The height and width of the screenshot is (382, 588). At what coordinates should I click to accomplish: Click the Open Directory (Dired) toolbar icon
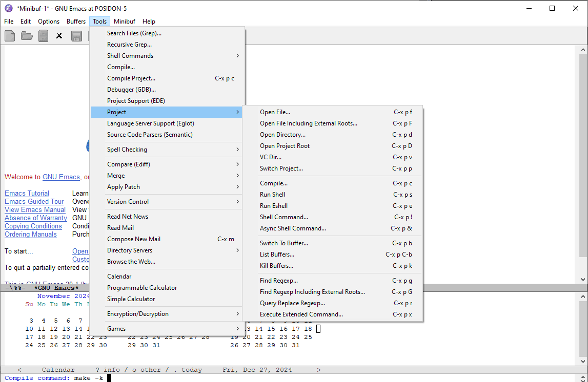click(x=44, y=36)
